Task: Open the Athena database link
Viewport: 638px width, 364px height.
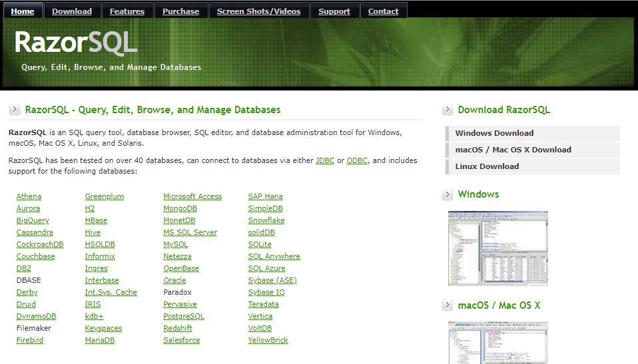Action: pyautogui.click(x=29, y=196)
